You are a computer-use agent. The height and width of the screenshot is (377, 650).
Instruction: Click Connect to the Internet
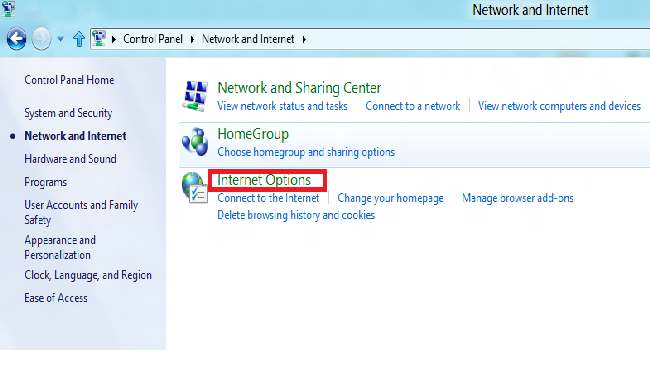point(268,198)
